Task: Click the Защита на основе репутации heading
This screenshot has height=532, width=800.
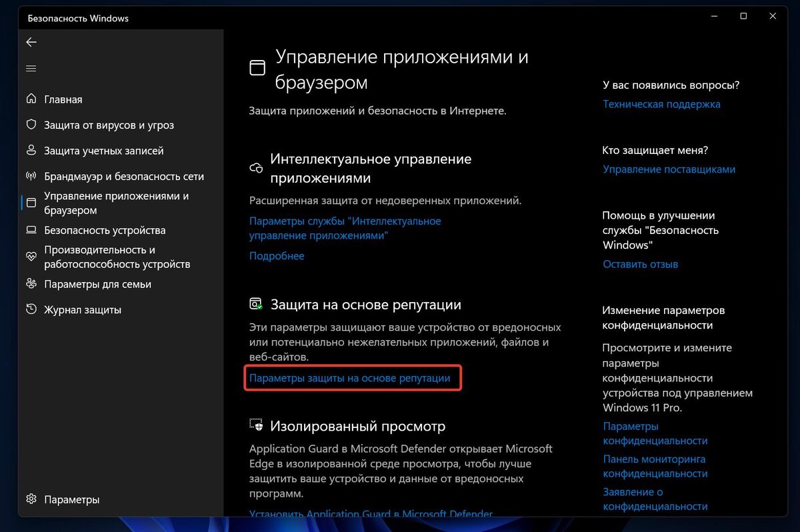Action: click(365, 305)
